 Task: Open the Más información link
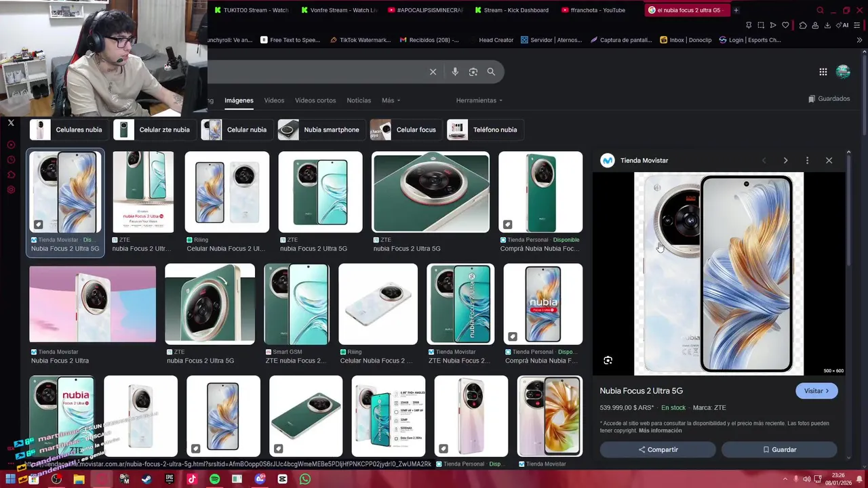(x=660, y=430)
